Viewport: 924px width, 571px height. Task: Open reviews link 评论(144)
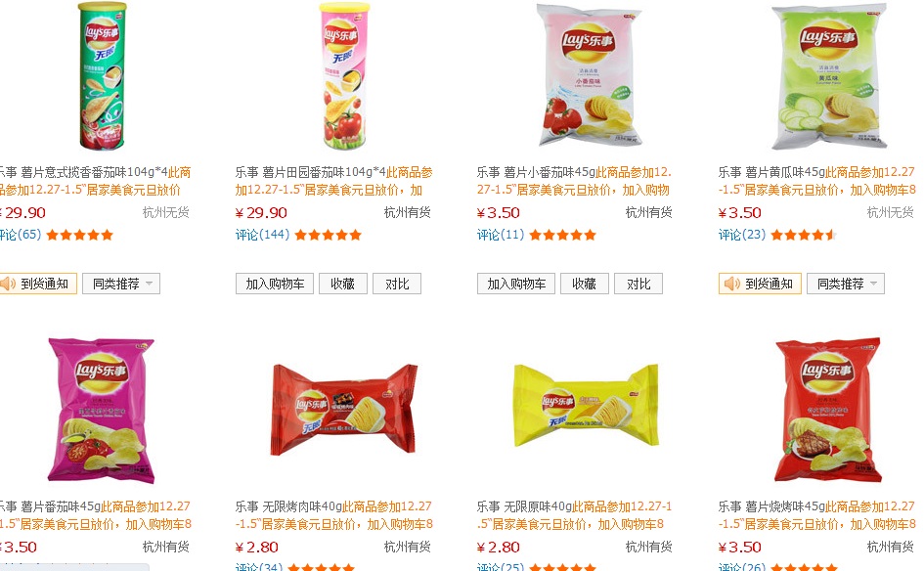[x=263, y=235]
